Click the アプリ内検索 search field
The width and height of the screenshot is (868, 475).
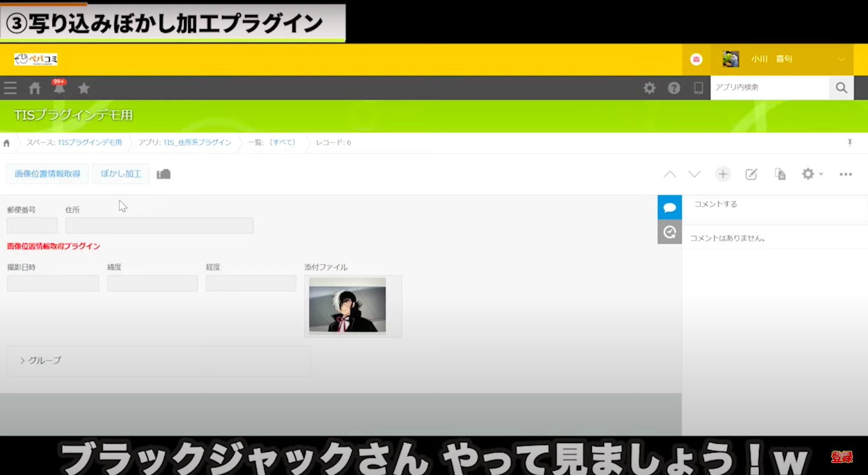pyautogui.click(x=769, y=87)
